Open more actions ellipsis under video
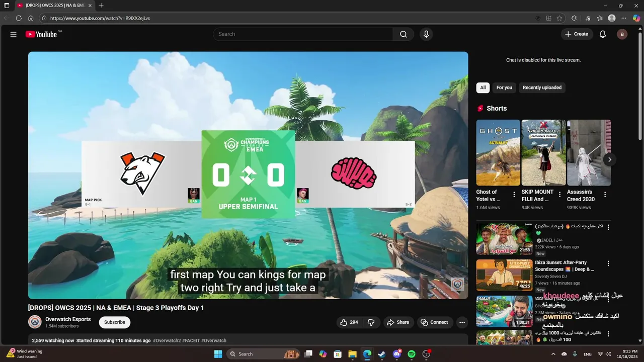This screenshot has width=644, height=362. (x=462, y=322)
